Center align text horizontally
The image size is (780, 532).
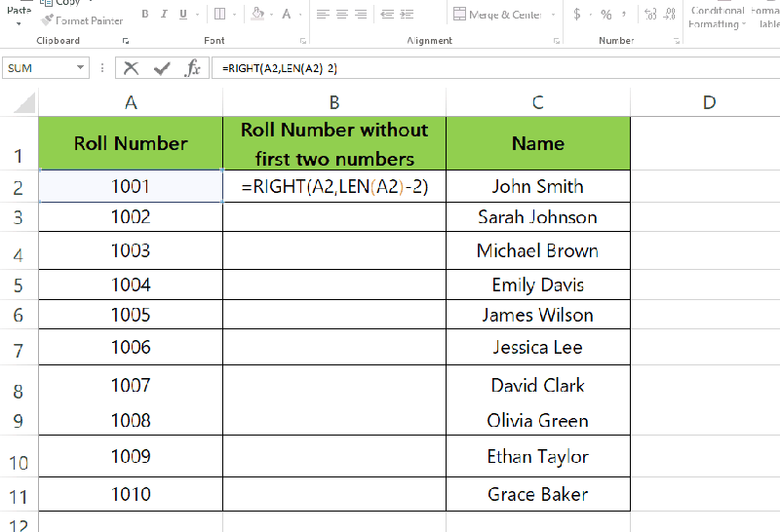click(342, 14)
